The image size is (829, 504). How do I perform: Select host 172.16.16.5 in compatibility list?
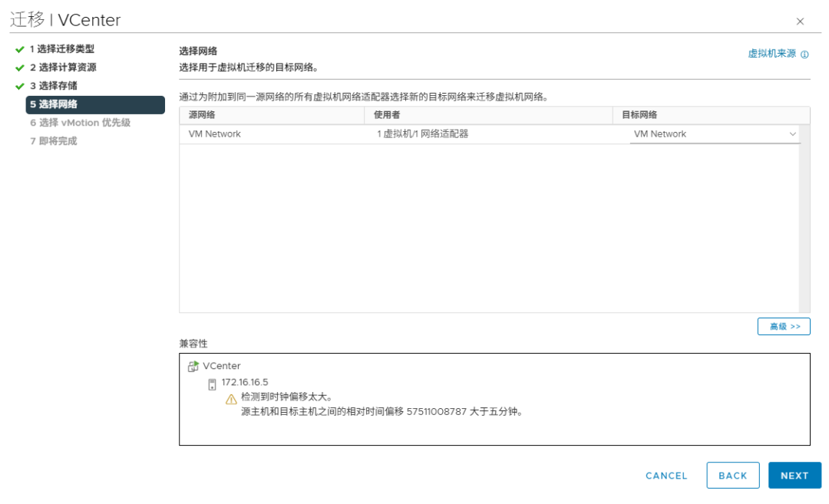[245, 382]
